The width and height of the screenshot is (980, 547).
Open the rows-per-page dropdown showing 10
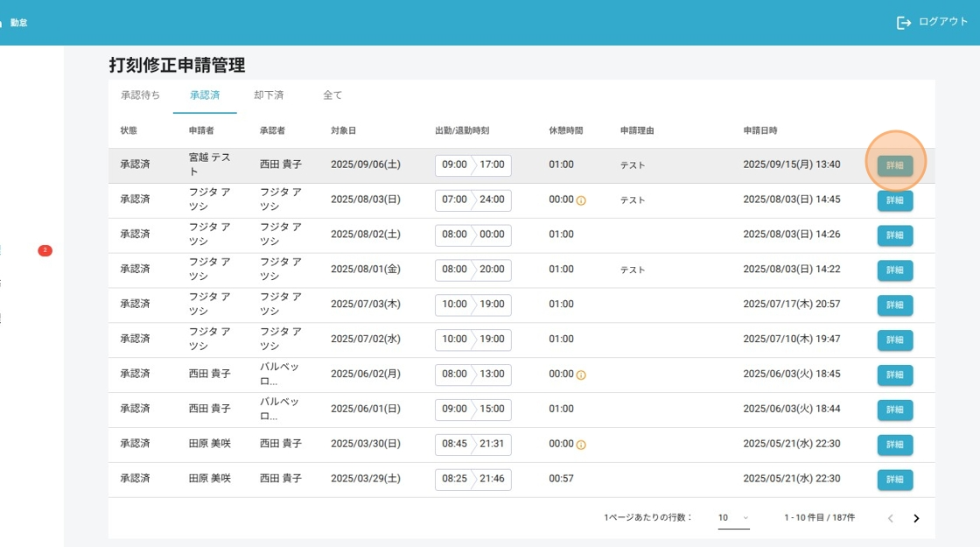[x=733, y=517]
